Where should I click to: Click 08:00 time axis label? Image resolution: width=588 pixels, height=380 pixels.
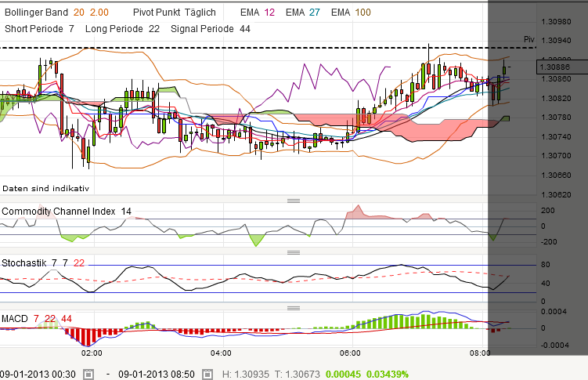pyautogui.click(x=480, y=353)
